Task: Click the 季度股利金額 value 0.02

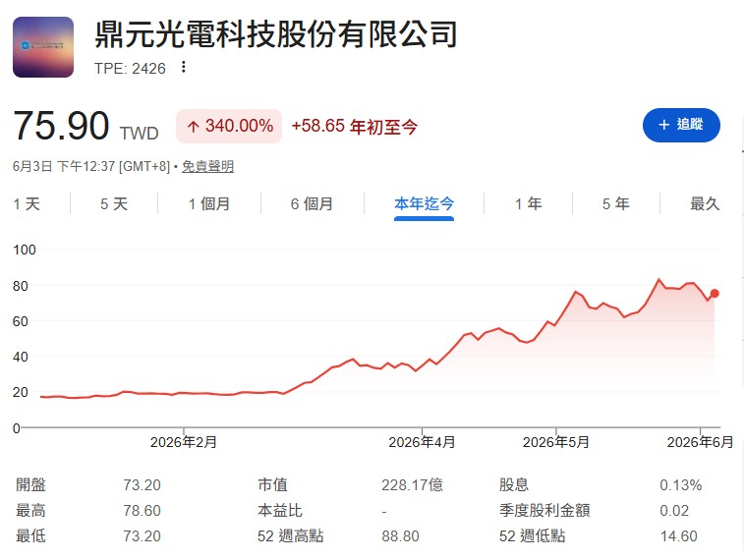Action: click(x=674, y=511)
